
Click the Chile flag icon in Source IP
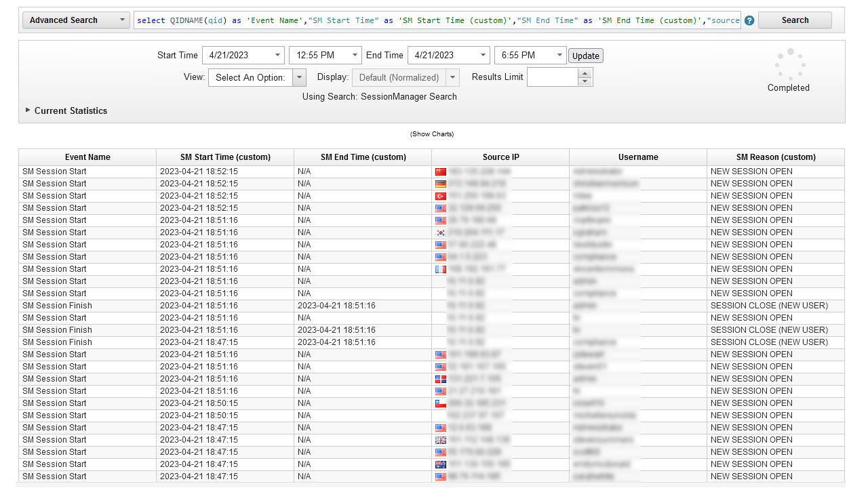click(x=440, y=403)
